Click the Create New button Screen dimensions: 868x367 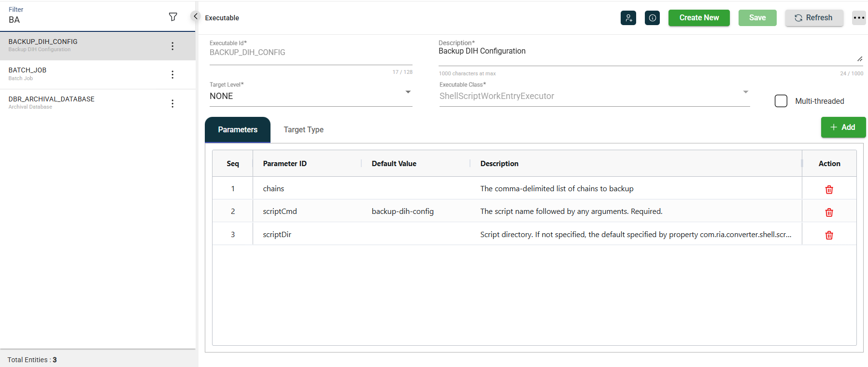(x=698, y=18)
